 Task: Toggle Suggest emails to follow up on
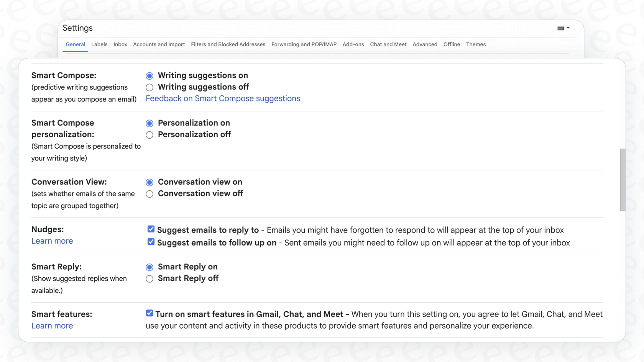coord(151,241)
